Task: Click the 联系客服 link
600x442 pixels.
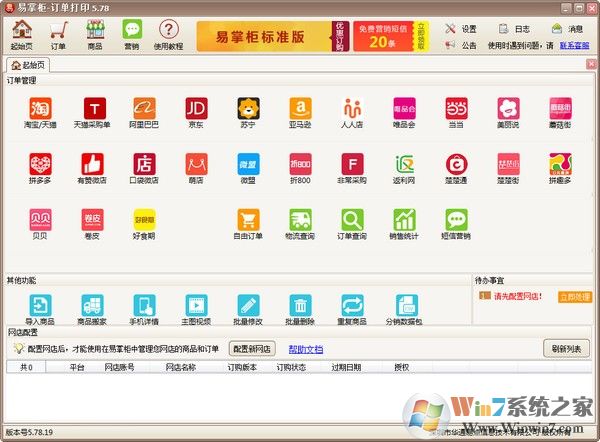Action: tap(574, 46)
